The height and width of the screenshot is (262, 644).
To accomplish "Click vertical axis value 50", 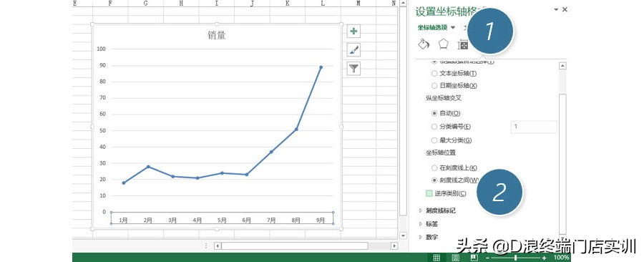I will click(x=102, y=130).
